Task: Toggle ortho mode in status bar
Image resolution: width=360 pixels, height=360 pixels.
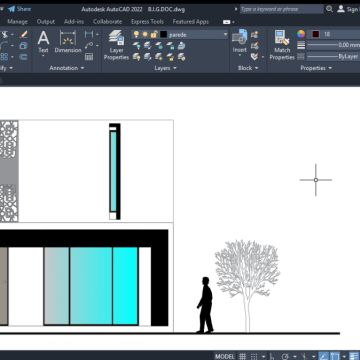Action: [x=272, y=356]
